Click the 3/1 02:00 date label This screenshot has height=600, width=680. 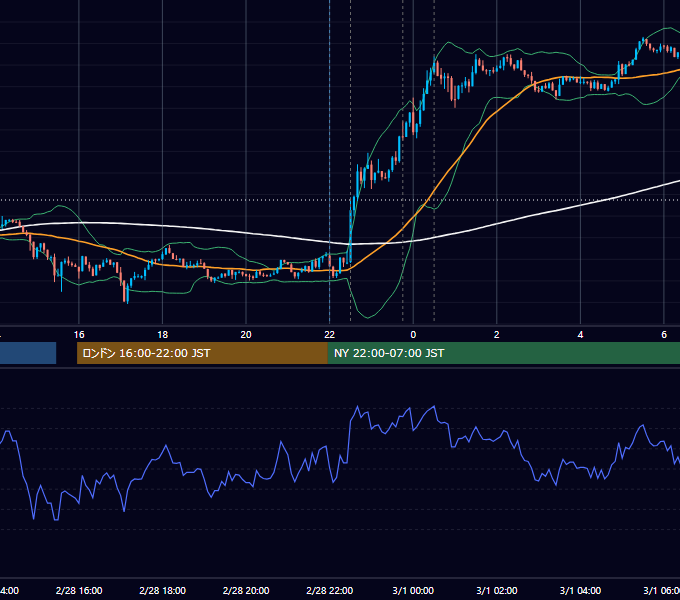[497, 590]
